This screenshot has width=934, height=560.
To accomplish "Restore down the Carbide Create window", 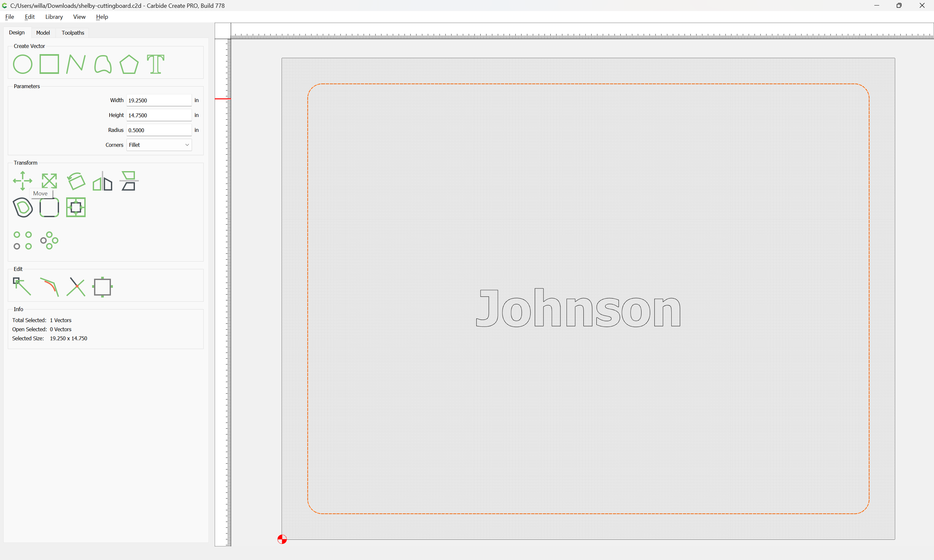I will tap(899, 6).
